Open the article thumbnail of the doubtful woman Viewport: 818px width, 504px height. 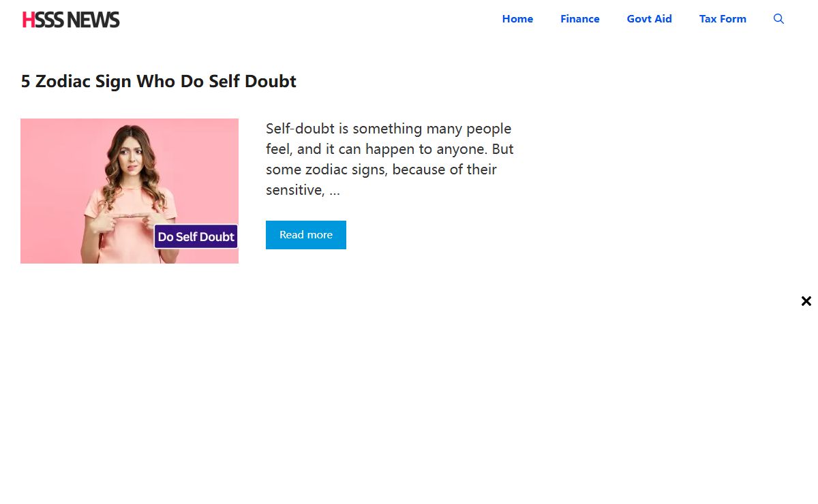click(130, 191)
